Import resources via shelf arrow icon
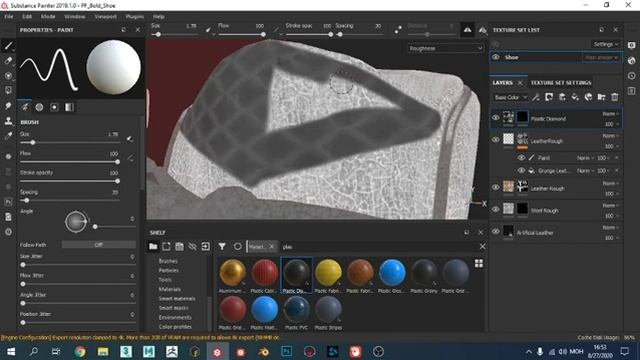 pos(205,247)
